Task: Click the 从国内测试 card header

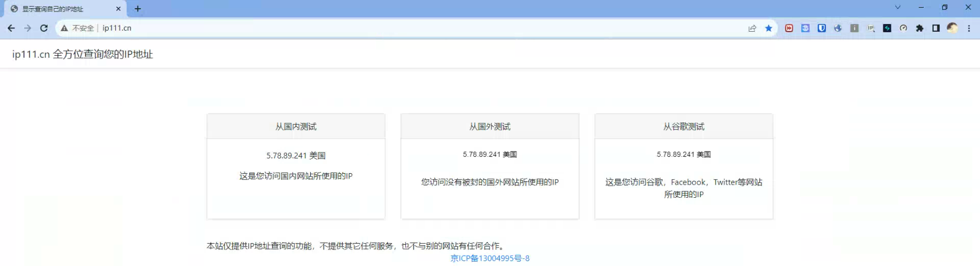Action: 296,126
